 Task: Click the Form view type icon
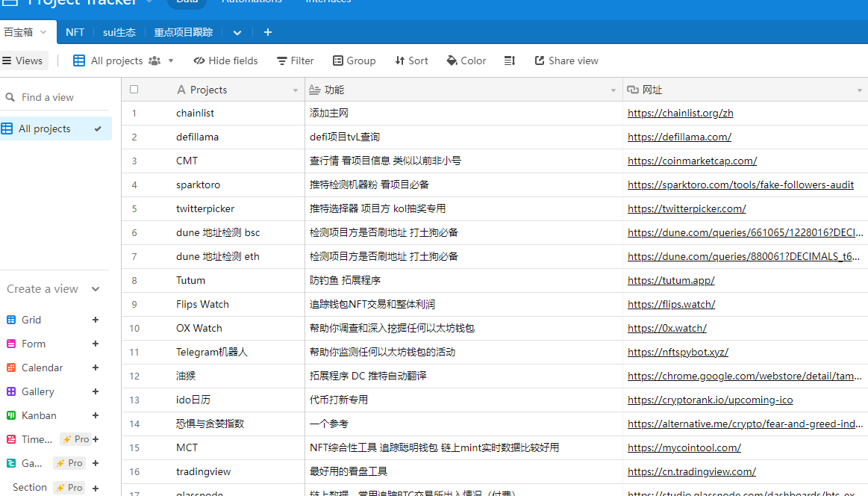tap(11, 344)
